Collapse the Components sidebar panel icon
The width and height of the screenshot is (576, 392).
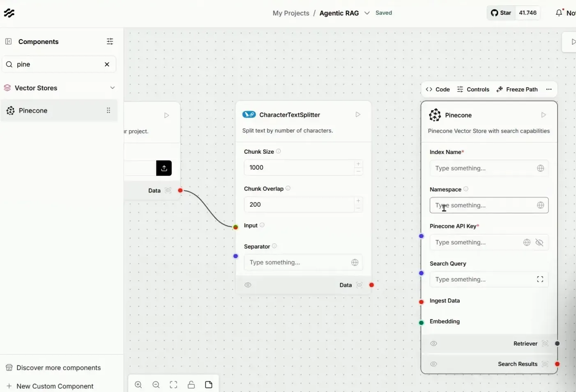8,42
